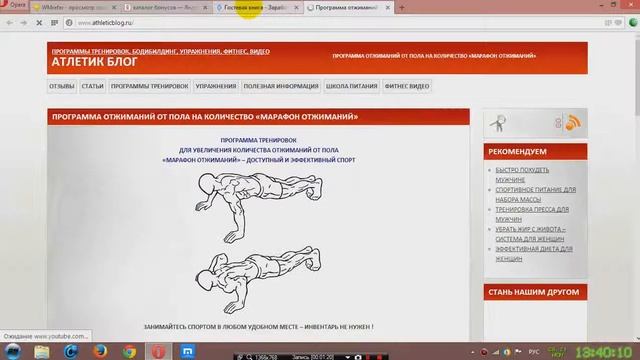Click the keys login icon

(498, 123)
